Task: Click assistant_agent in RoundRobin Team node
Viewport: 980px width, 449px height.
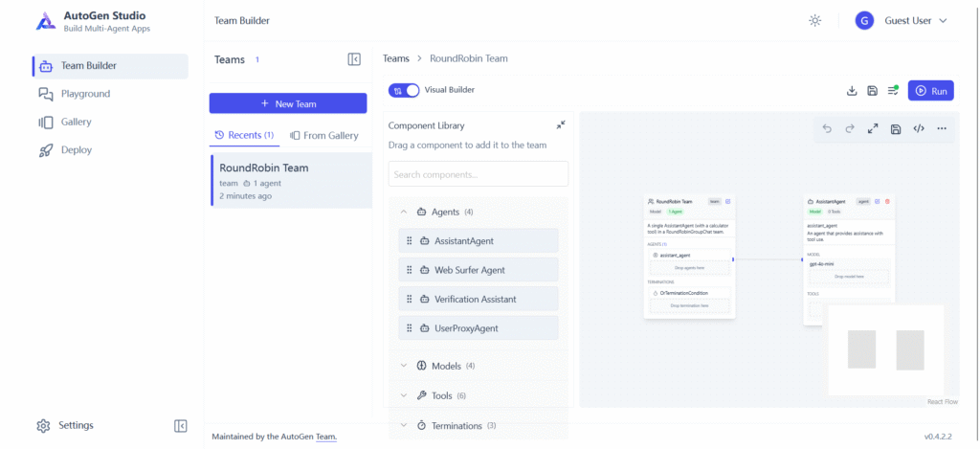Action: (x=690, y=256)
